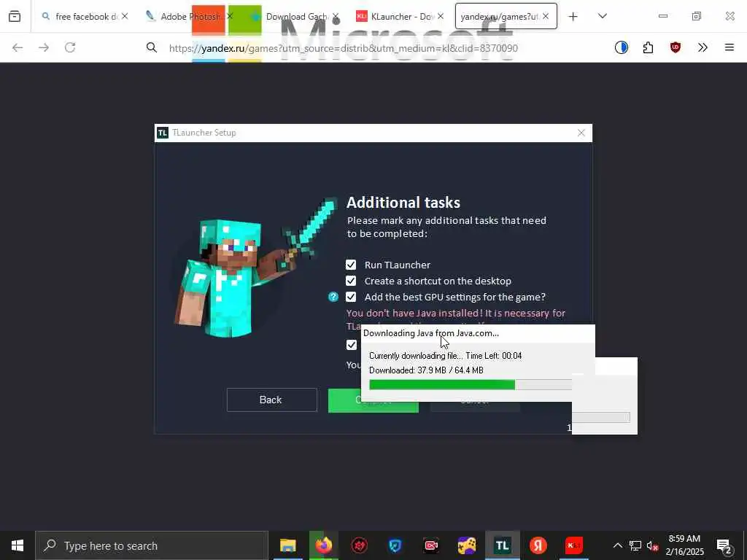
Task: Click the GPU settings help question mark
Action: tap(333, 297)
